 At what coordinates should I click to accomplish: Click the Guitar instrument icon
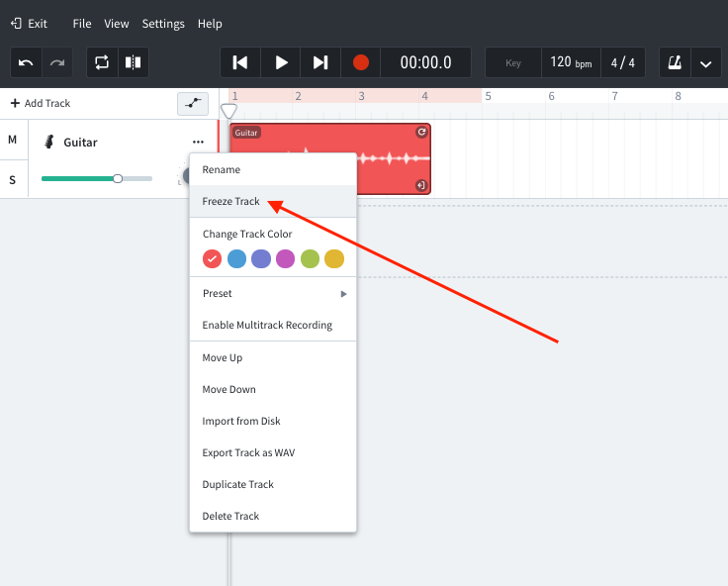(x=49, y=142)
